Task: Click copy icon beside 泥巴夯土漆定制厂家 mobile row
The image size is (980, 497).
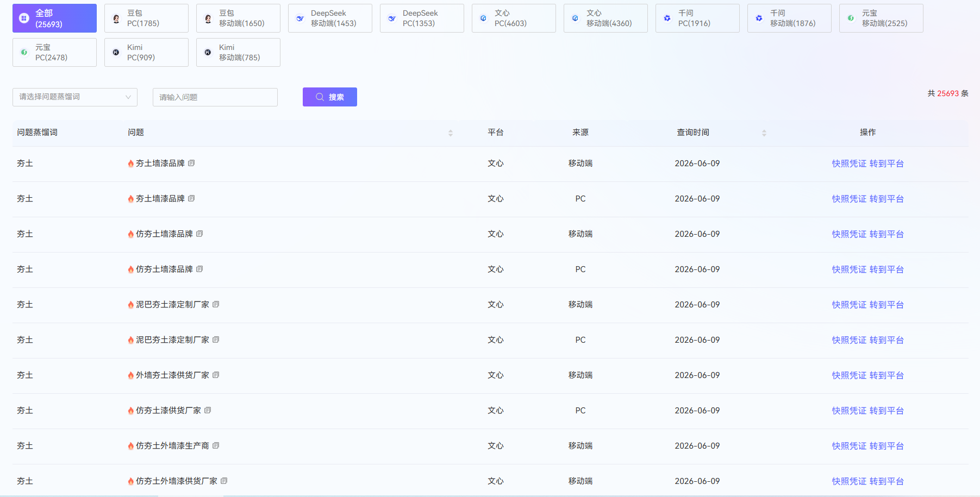Action: point(216,304)
